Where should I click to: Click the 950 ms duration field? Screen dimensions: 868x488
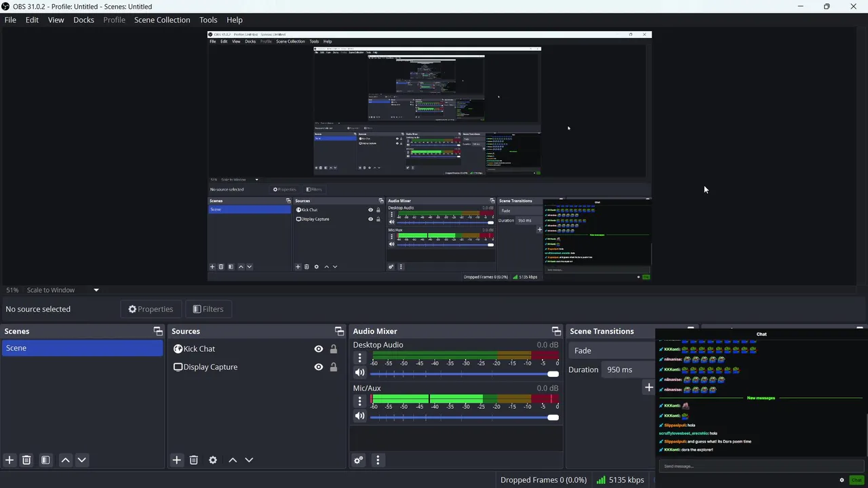pyautogui.click(x=628, y=369)
